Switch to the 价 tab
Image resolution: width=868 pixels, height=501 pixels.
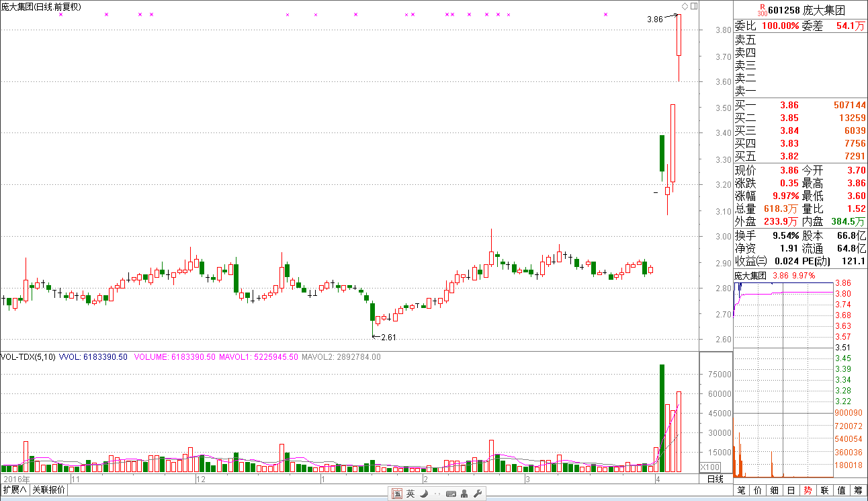click(x=758, y=490)
